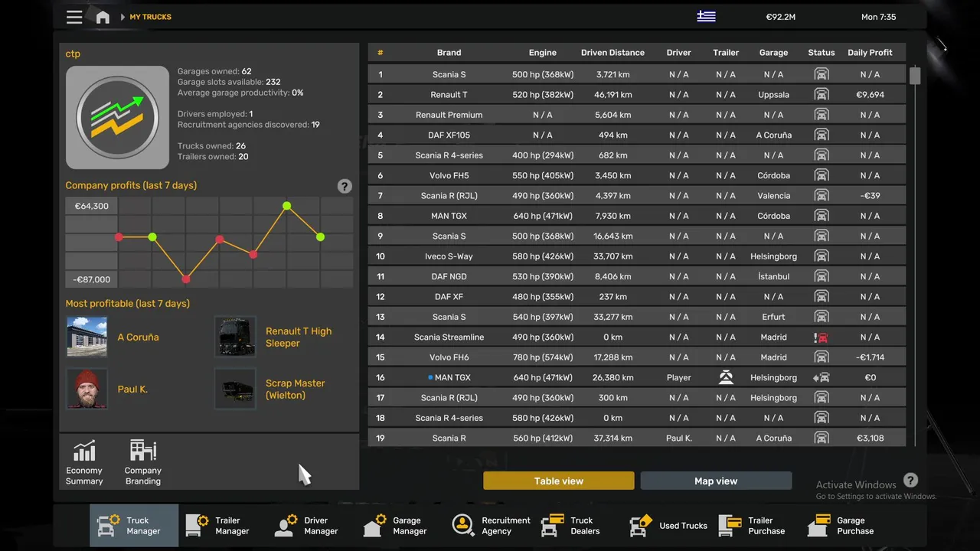The image size is (980, 551).
Task: Click '780 hp (574kW)' engine cell
Action: pyautogui.click(x=542, y=357)
